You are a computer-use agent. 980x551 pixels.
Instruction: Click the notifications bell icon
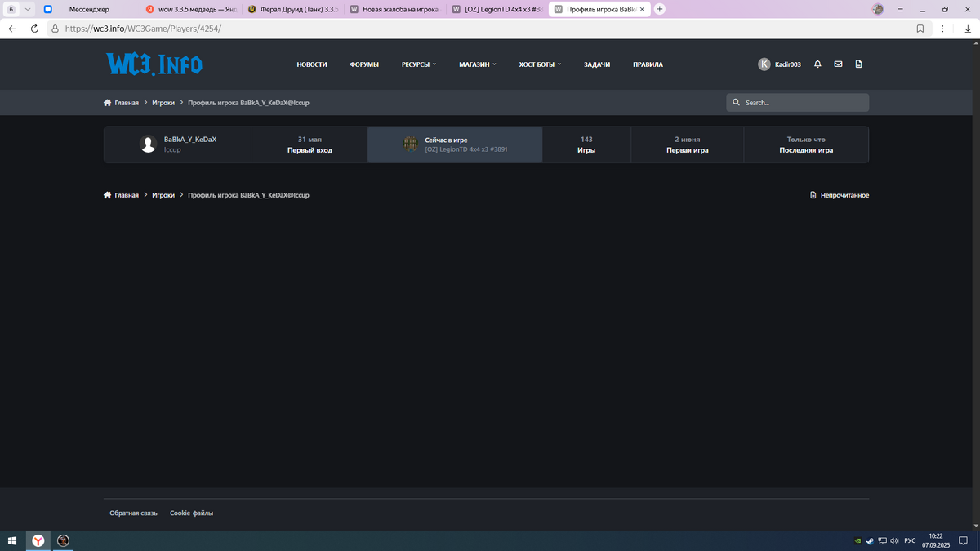coord(817,64)
